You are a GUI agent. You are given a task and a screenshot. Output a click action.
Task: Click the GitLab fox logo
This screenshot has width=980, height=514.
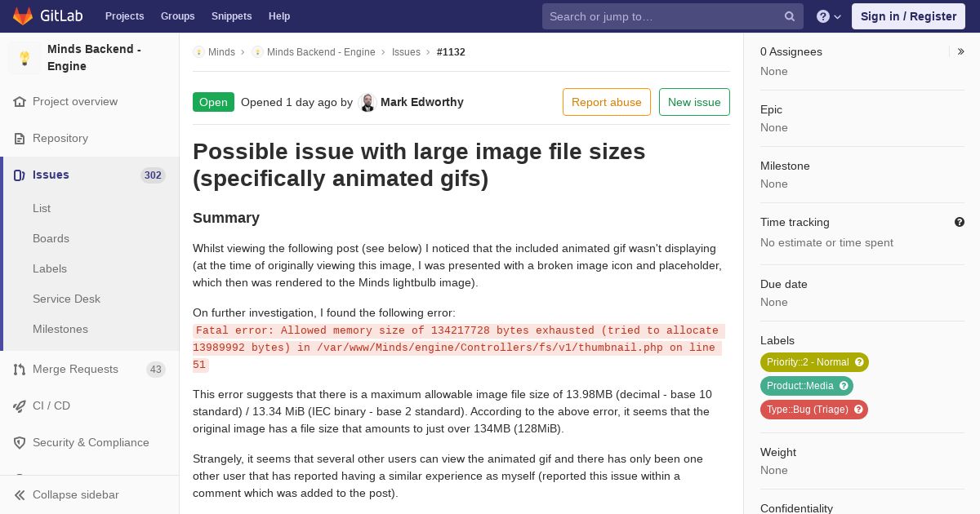click(23, 16)
